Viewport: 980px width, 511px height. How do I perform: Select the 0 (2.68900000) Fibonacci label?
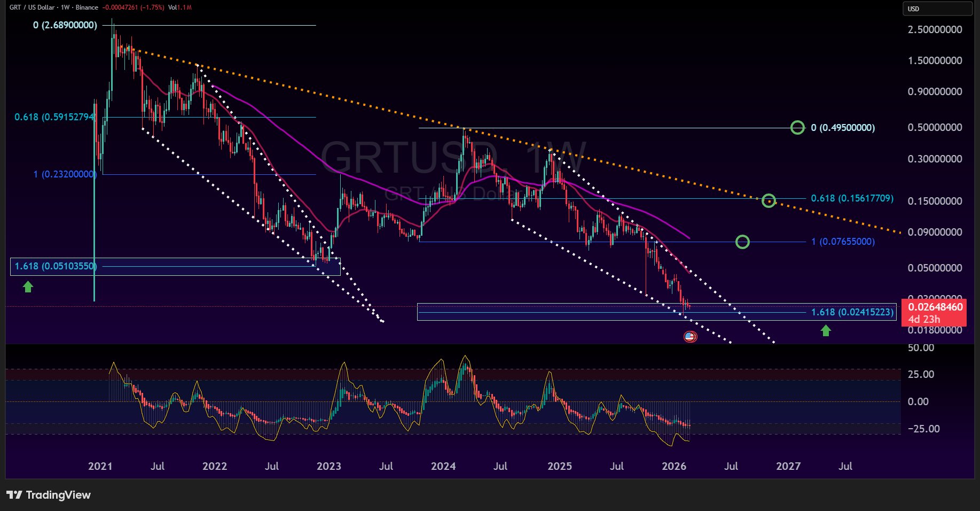65,25
